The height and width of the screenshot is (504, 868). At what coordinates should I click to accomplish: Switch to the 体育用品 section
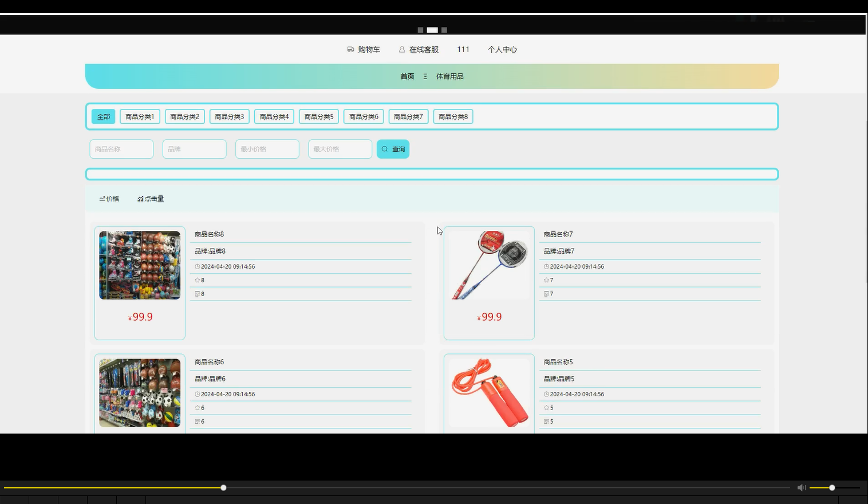click(449, 76)
